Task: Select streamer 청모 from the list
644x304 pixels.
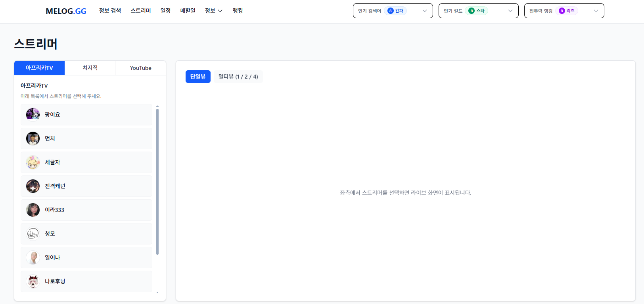Action: 86,234
